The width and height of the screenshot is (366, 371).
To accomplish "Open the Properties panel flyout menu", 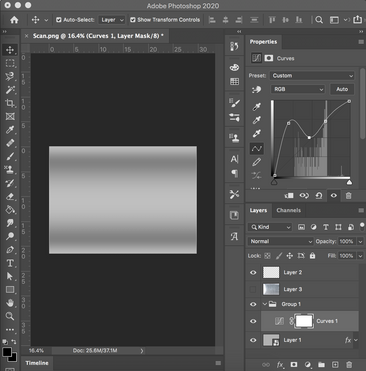I will [361, 42].
